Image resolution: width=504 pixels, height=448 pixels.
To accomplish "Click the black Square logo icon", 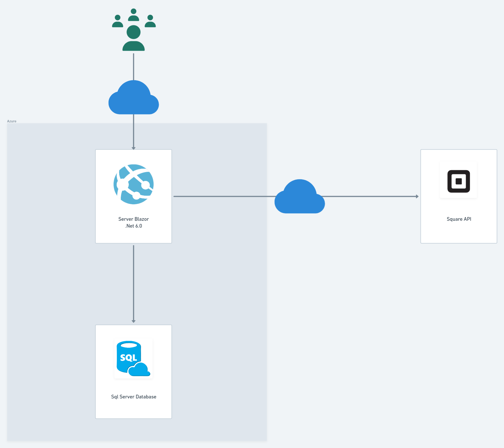I will (459, 181).
